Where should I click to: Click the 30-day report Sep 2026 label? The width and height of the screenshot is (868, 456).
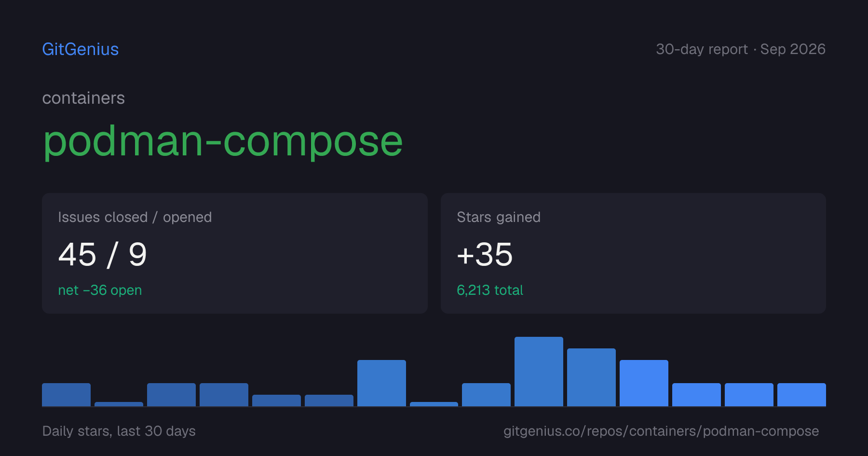(741, 49)
